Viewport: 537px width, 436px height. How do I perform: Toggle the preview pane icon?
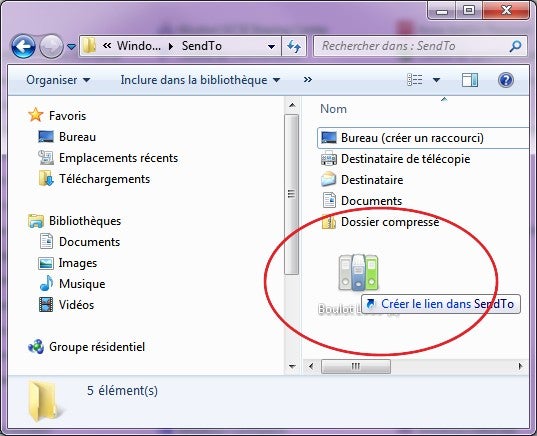[470, 80]
